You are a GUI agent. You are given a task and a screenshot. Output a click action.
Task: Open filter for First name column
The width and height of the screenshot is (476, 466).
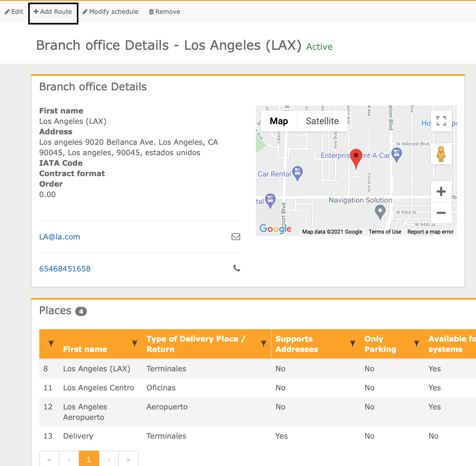coord(135,343)
